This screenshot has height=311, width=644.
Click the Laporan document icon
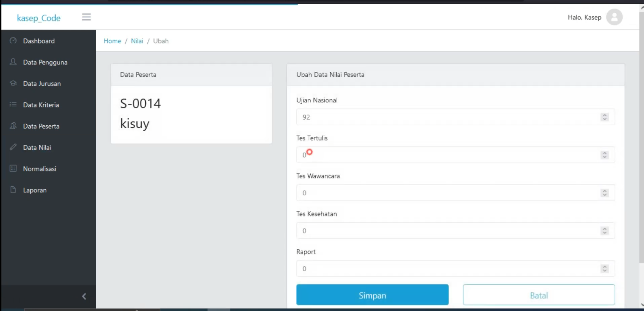[x=13, y=190]
